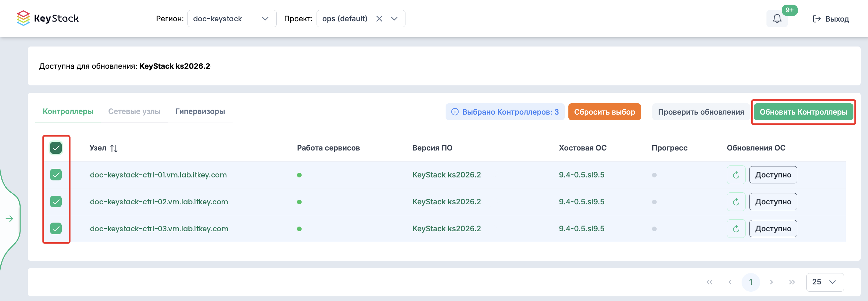Screen dimensions: 868x301
Task: Click the Обновления ОС column header
Action: coord(756,148)
